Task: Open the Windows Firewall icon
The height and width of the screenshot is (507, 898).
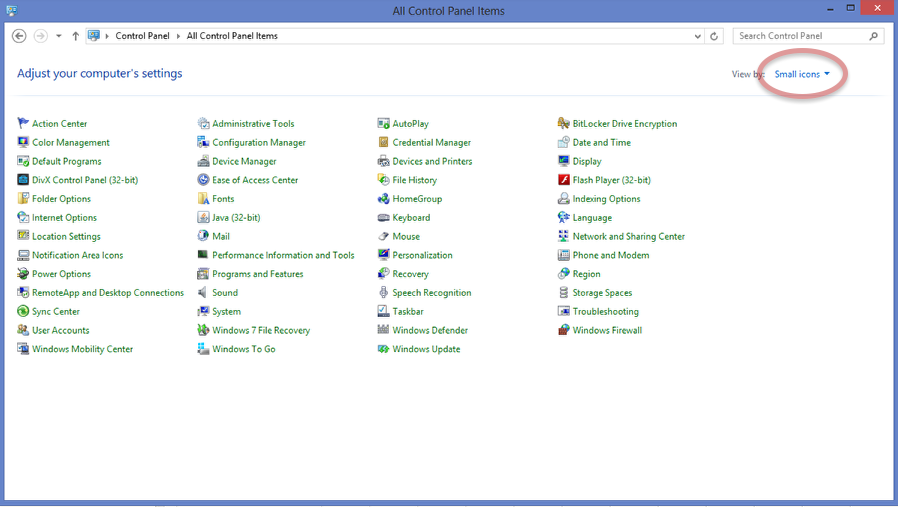Action: tap(564, 330)
